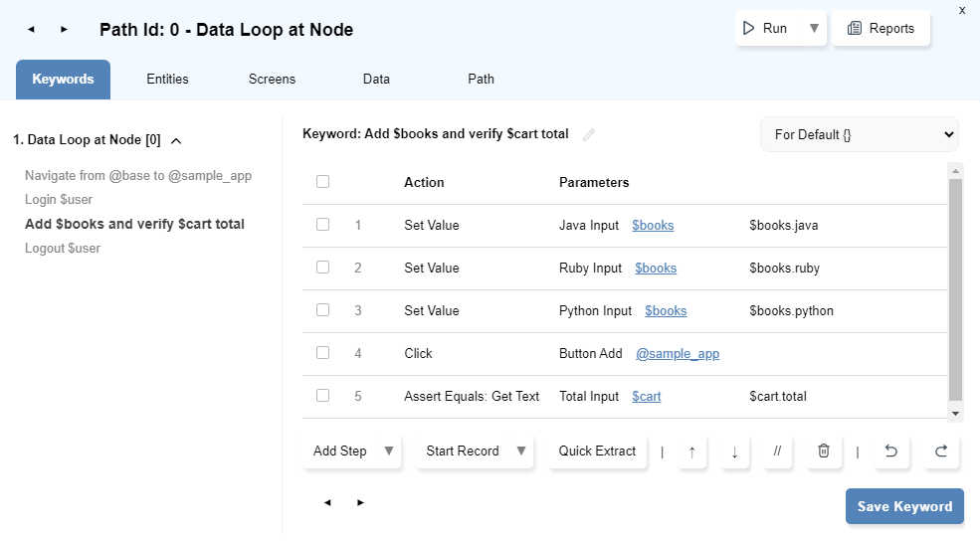This screenshot has width=980, height=544.
Task: Expand the Add Step dropdown arrow
Action: (389, 452)
